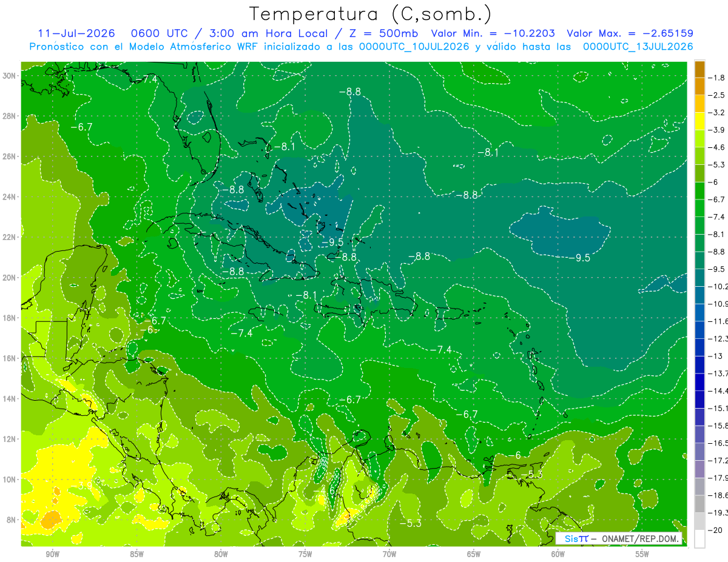This screenshot has height=562, width=728.
Task: Click the '26N' latitude axis label
Action: (x=10, y=156)
